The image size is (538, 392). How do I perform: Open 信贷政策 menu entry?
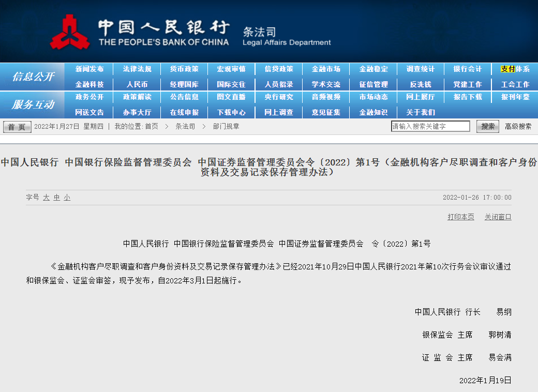[279, 69]
